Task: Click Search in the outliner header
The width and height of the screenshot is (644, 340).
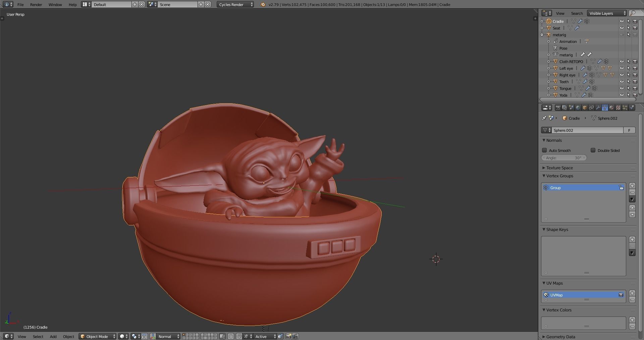Action: 576,13
